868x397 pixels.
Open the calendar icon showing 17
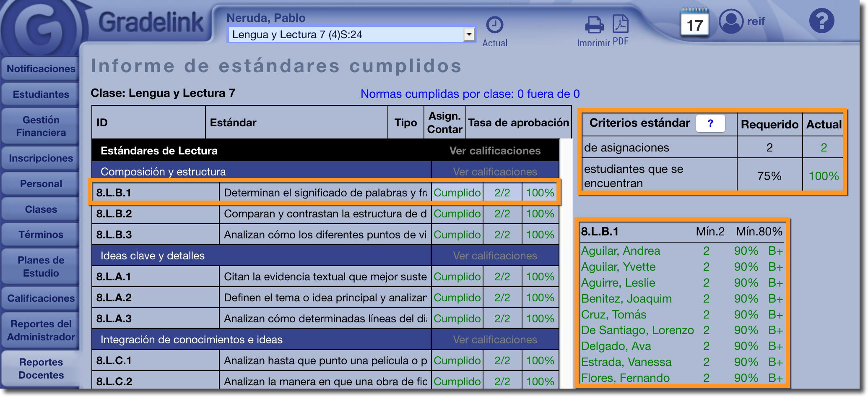[694, 23]
